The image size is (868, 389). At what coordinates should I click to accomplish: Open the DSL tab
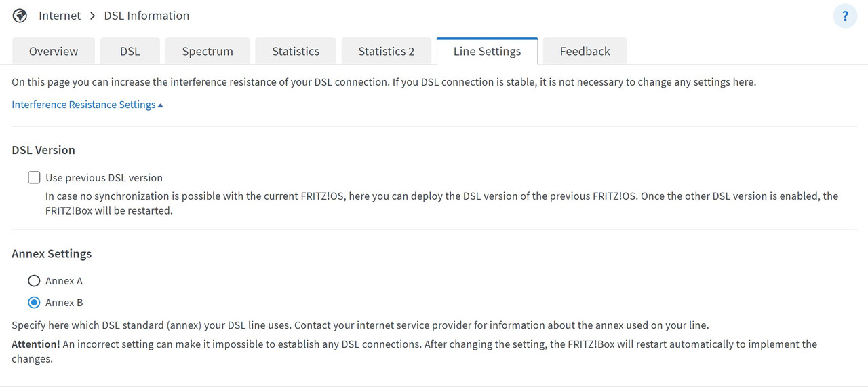[130, 52]
